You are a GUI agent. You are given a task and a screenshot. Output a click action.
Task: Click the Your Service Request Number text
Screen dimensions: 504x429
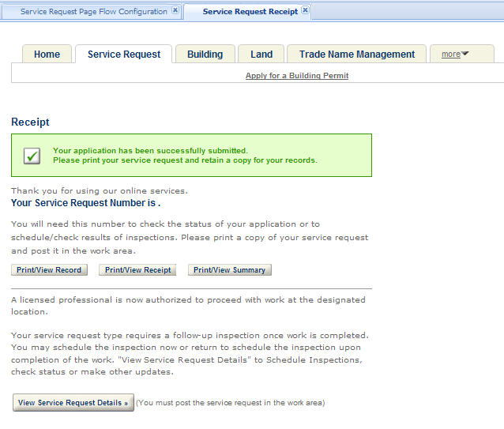click(x=85, y=203)
